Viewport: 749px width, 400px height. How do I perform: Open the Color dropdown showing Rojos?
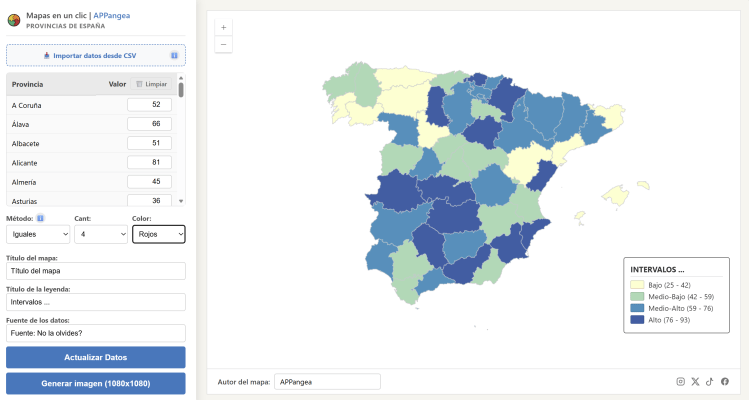click(x=159, y=234)
